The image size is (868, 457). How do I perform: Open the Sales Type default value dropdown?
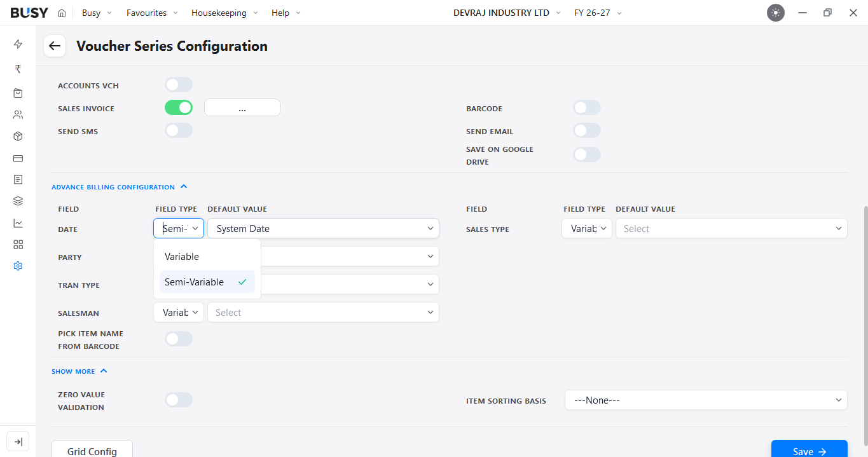click(x=731, y=228)
